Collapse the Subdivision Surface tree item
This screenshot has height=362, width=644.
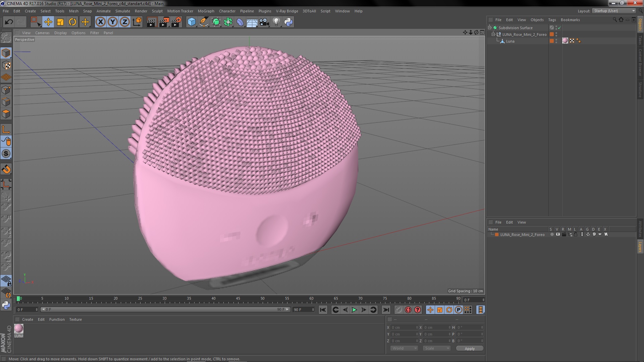pyautogui.click(x=490, y=28)
